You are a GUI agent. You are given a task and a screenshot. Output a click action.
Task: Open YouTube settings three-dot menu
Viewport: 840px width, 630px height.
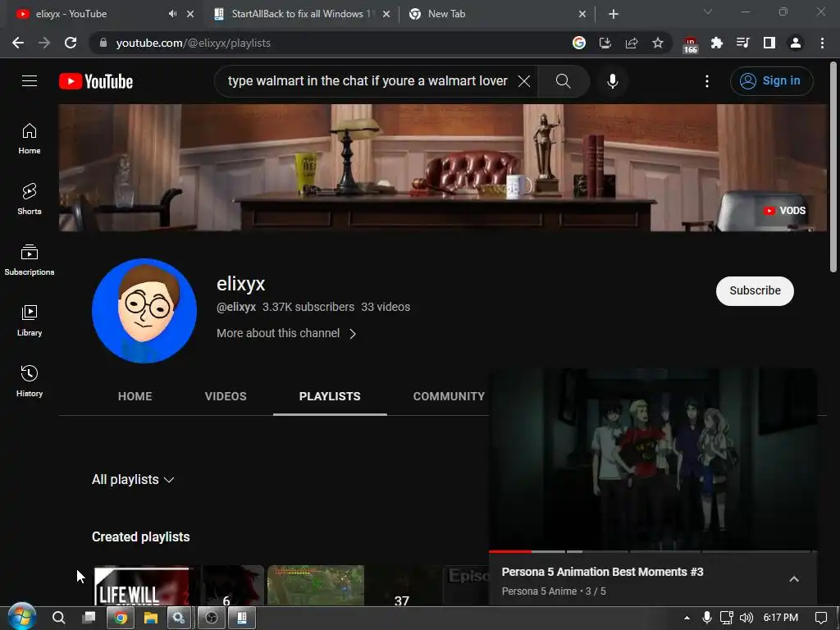click(706, 81)
